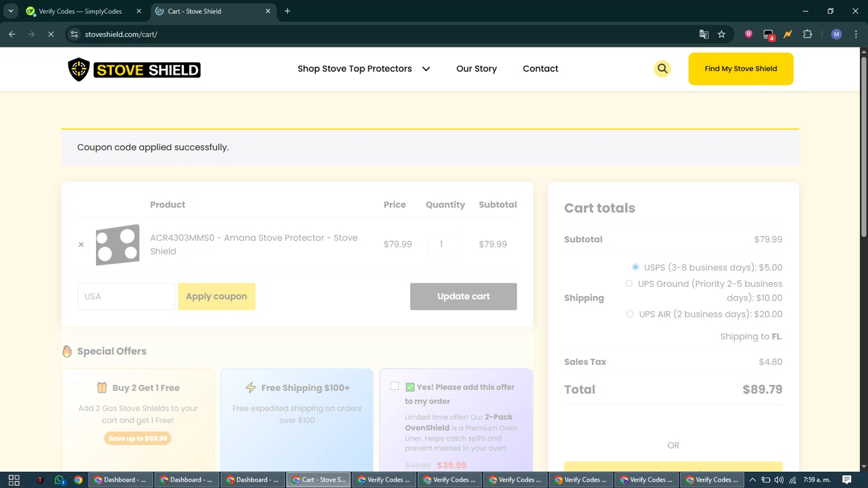Open a new browser tab
Image resolution: width=868 pixels, height=488 pixels.
288,11
